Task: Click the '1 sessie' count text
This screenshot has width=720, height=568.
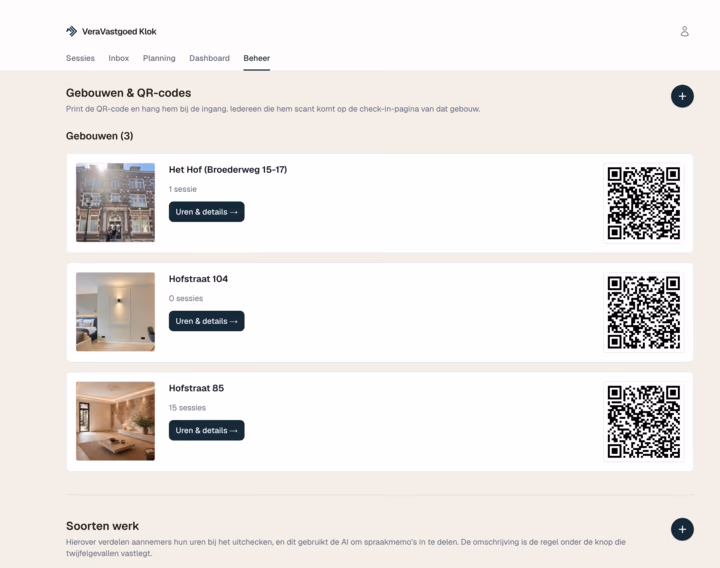Action: pyautogui.click(x=183, y=189)
